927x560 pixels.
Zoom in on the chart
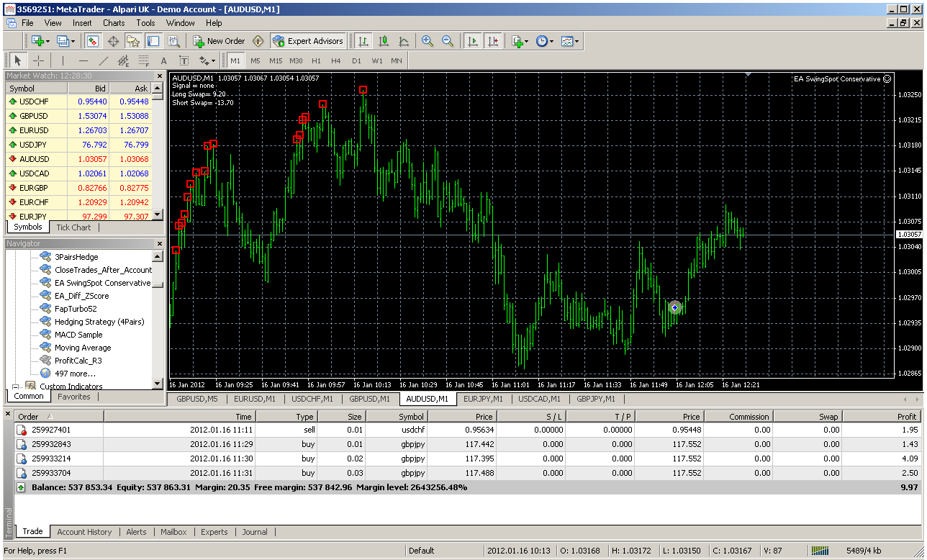[428, 41]
